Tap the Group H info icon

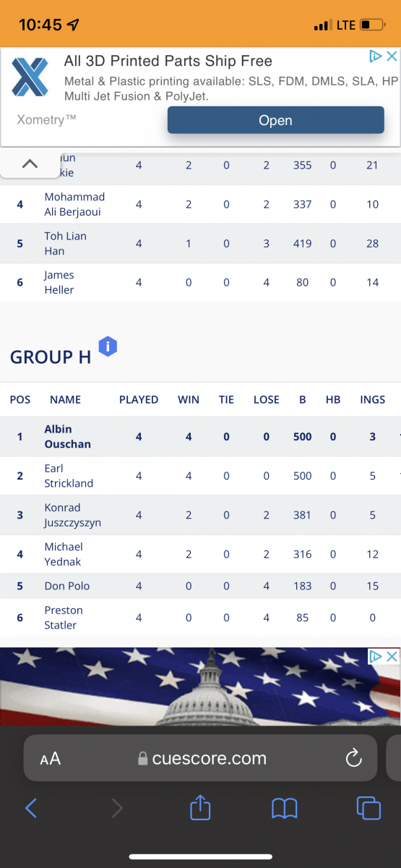108,346
